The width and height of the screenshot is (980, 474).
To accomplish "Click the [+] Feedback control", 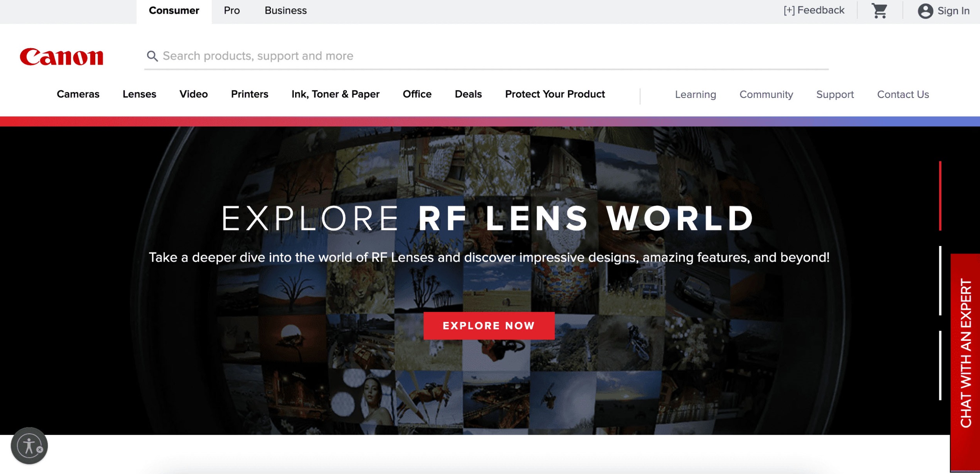I will click(815, 9).
